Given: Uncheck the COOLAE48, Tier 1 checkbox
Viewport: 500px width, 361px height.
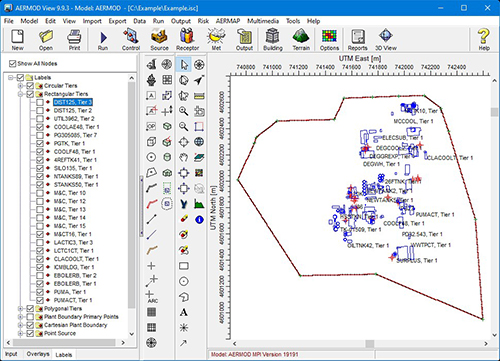Looking at the screenshot, I should pos(40,127).
